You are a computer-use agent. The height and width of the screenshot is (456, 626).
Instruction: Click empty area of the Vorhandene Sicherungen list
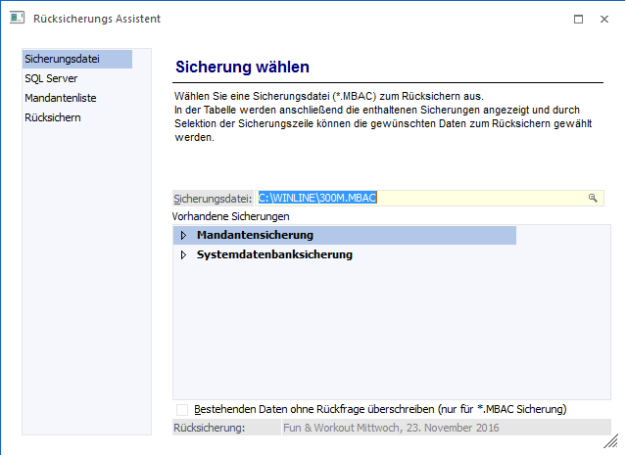click(390, 330)
